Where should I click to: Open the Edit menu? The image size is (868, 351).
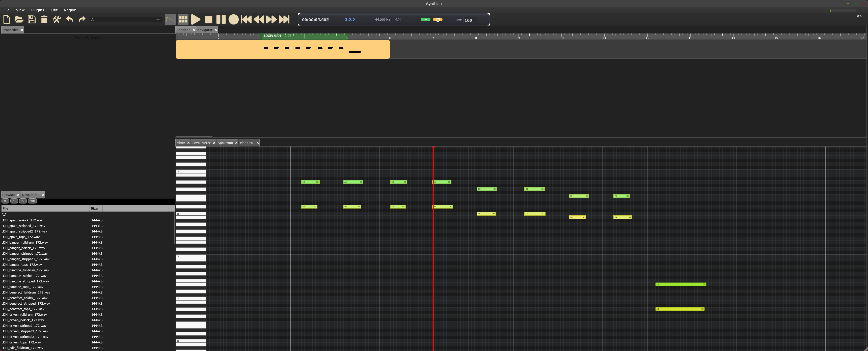(54, 10)
